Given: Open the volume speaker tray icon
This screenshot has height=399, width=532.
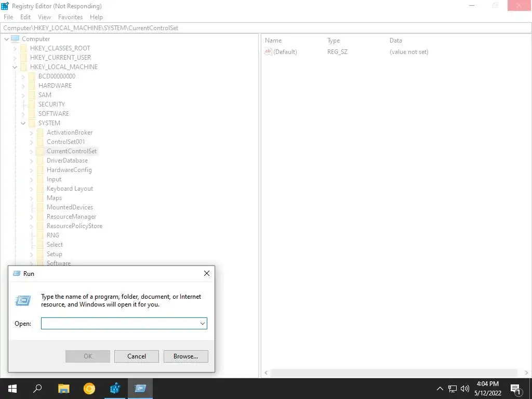Looking at the screenshot, I should [x=465, y=389].
